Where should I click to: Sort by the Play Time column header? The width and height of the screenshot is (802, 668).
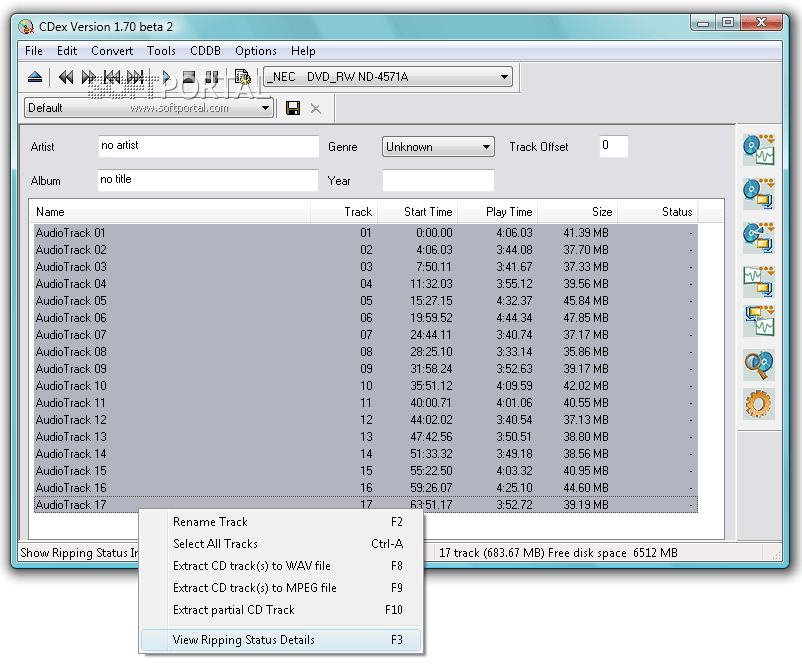click(x=498, y=212)
